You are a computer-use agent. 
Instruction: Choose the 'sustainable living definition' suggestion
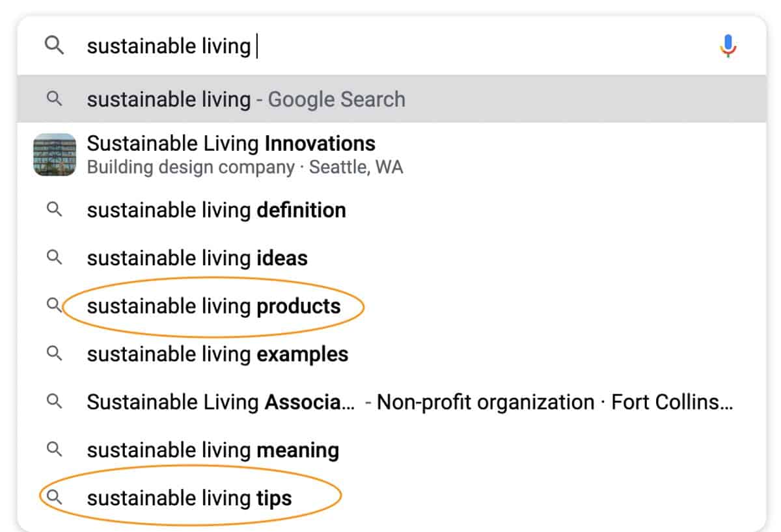(216, 209)
